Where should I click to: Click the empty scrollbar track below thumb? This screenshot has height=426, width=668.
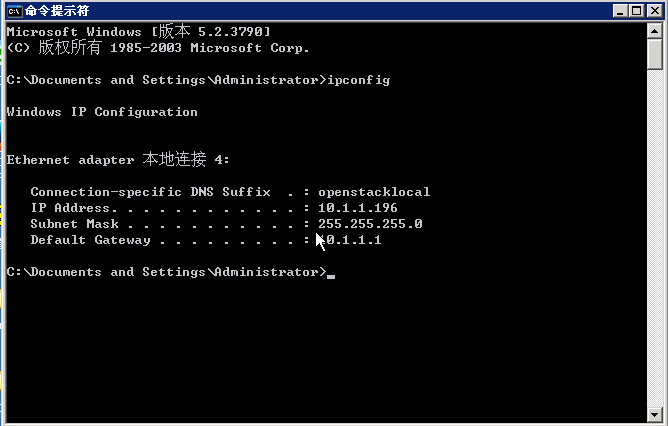[x=654, y=239]
